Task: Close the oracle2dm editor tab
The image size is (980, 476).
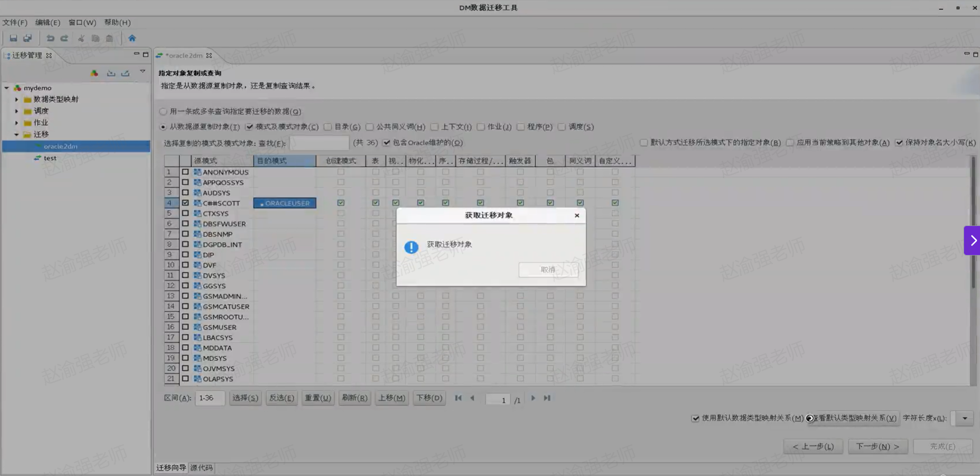Action: pyautogui.click(x=209, y=55)
